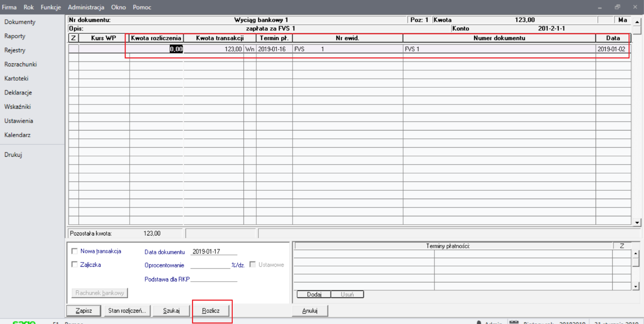644x324 pixels.
Task: Focus the Data dokumentu field
Action: tap(214, 252)
